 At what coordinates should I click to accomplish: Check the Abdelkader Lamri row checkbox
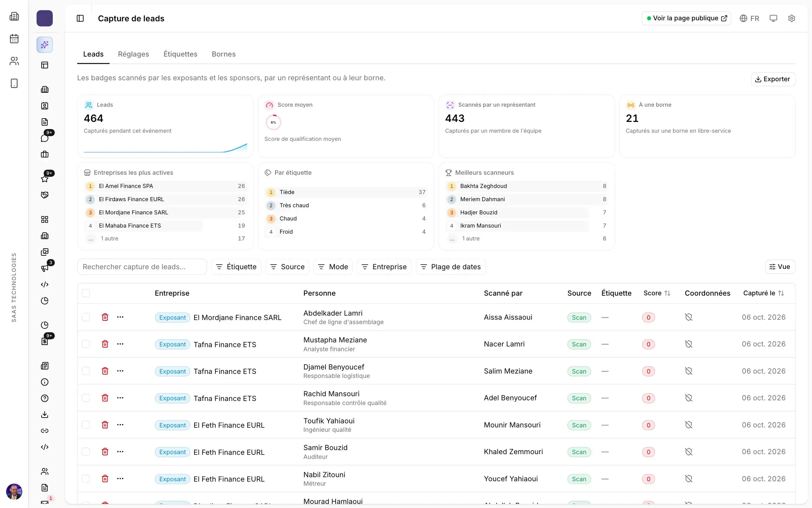[86, 317]
